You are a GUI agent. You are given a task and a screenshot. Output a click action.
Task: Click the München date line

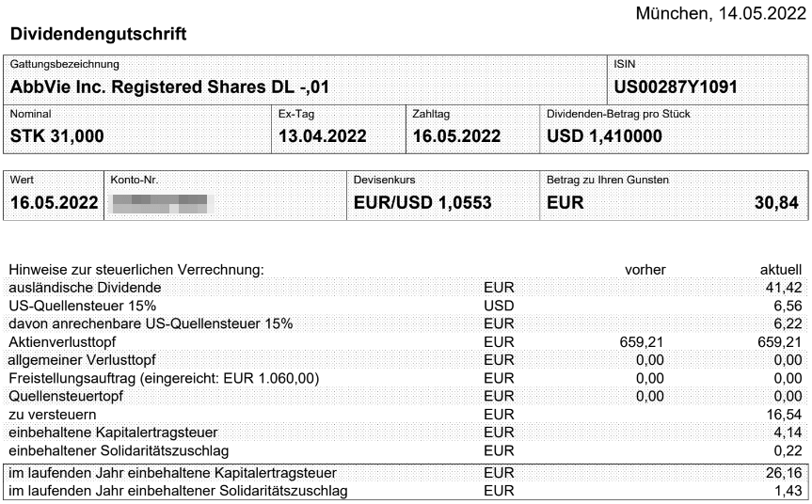[721, 13]
